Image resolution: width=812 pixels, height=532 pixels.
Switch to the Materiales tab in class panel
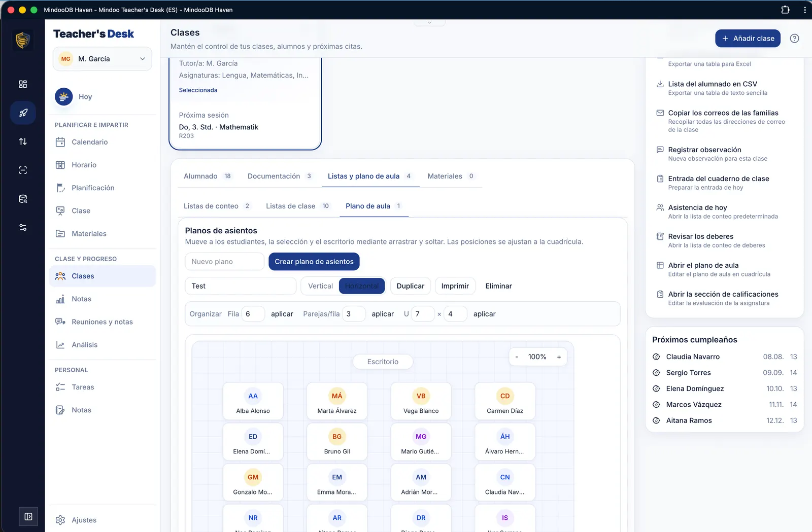[x=451, y=176]
